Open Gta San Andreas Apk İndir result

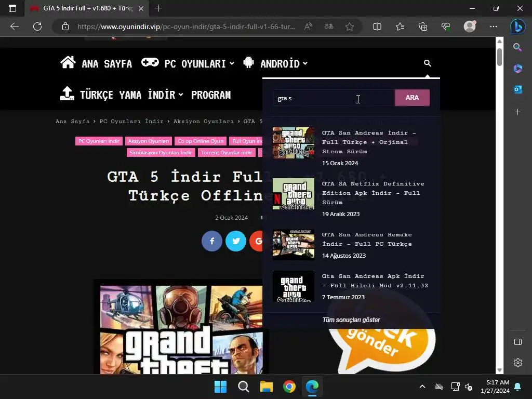(x=375, y=281)
